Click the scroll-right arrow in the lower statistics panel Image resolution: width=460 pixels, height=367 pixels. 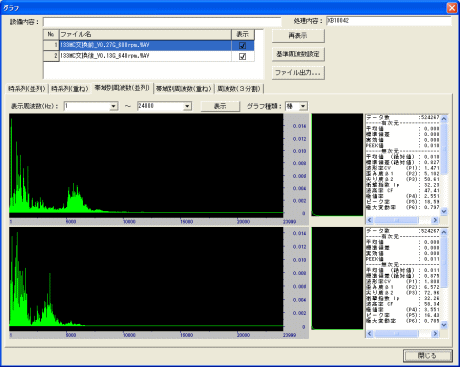[x=435, y=333]
